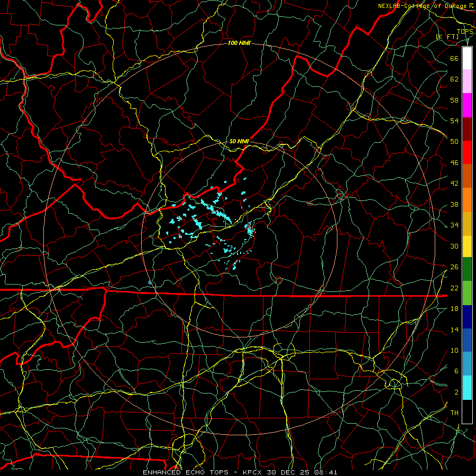This screenshot has width=476, height=476.
Task: Click the '62' label on the tops scale
Action: (454, 79)
